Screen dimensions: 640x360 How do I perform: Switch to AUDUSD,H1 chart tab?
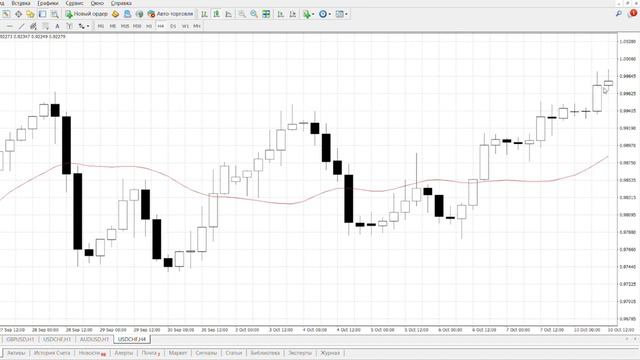point(94,339)
